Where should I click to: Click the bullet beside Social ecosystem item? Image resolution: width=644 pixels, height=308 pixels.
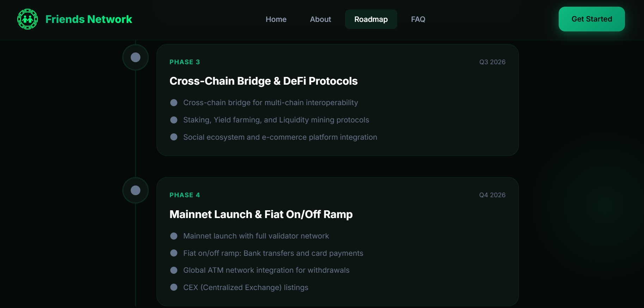(174, 137)
